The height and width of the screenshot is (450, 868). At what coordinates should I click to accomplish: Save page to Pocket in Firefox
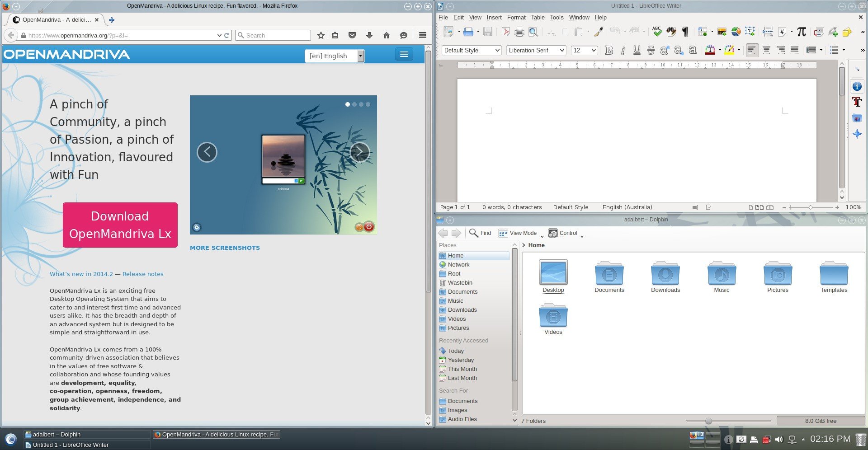(352, 35)
